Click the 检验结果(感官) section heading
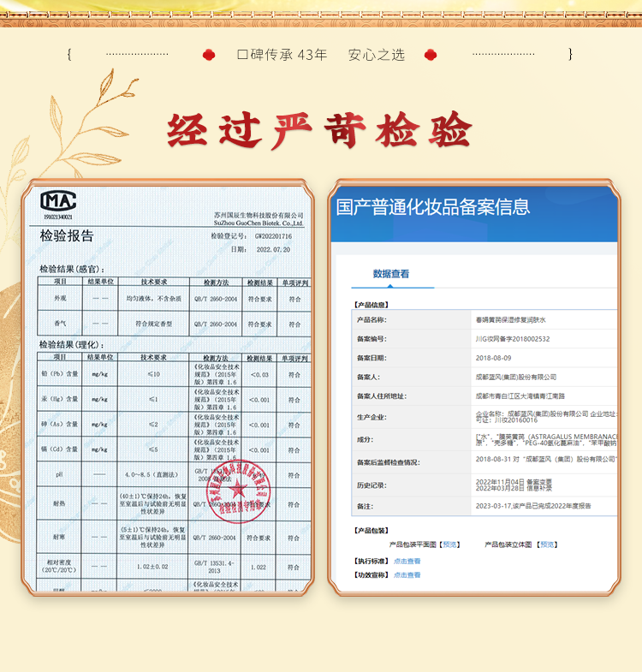The height and width of the screenshot is (672, 642). [72, 269]
